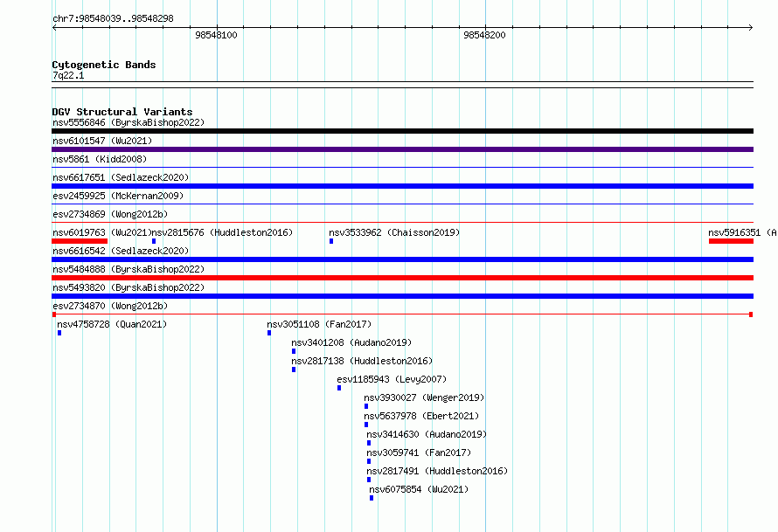The width and height of the screenshot is (778, 532).
Task: Open nsv5637978 (Ebert2021) label
Action: click(421, 416)
